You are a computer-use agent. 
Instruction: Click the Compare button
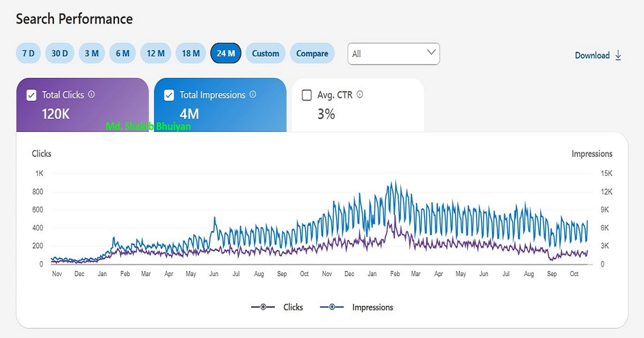[x=312, y=53]
